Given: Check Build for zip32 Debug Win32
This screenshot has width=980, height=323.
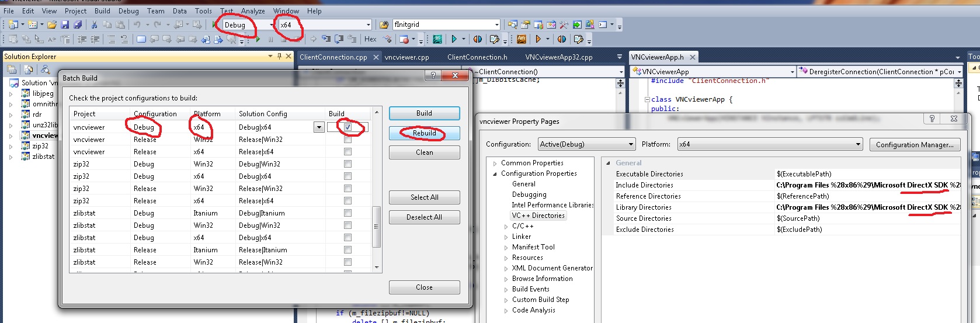Looking at the screenshot, I should [x=347, y=164].
